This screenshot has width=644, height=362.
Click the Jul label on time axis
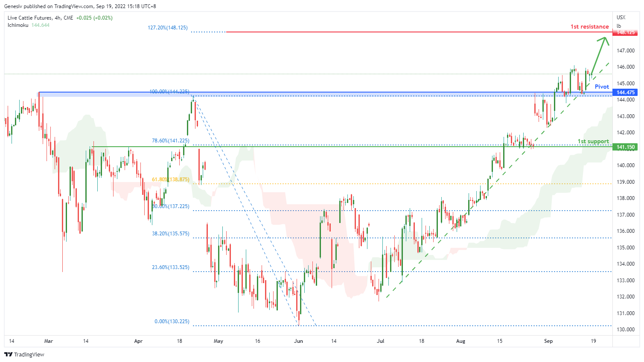click(381, 341)
